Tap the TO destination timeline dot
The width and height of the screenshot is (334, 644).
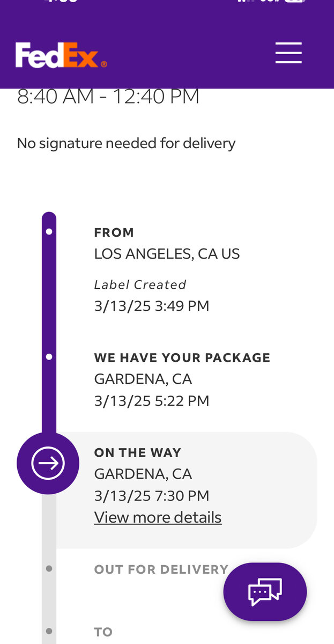(49, 631)
